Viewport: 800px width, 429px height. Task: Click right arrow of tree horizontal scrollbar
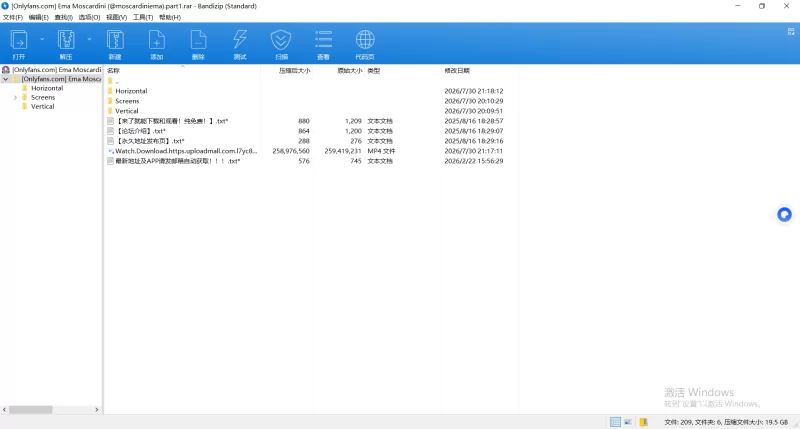96,410
